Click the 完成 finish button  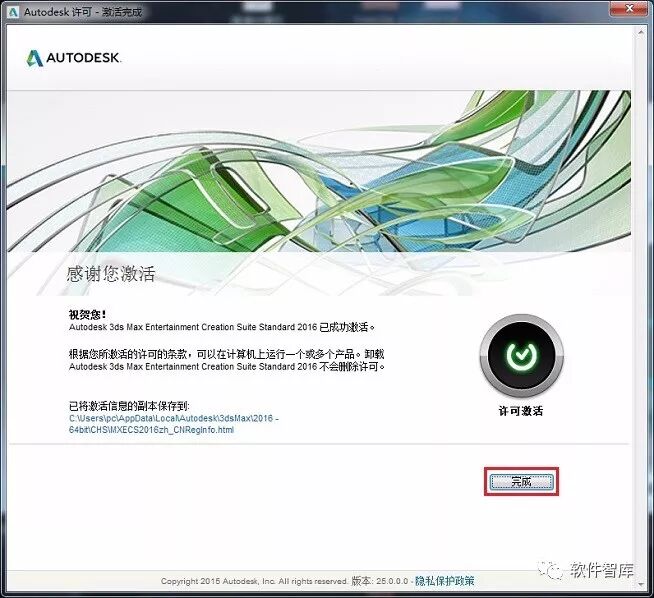(521, 482)
